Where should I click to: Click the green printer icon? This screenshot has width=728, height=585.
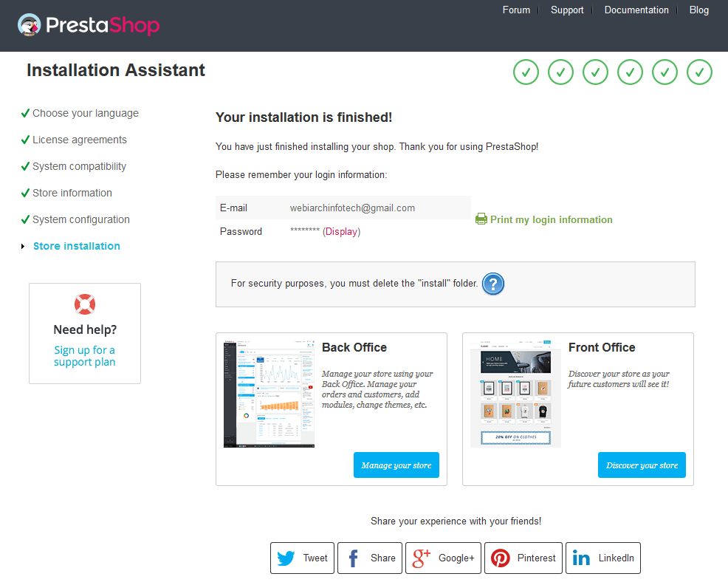[x=481, y=219]
